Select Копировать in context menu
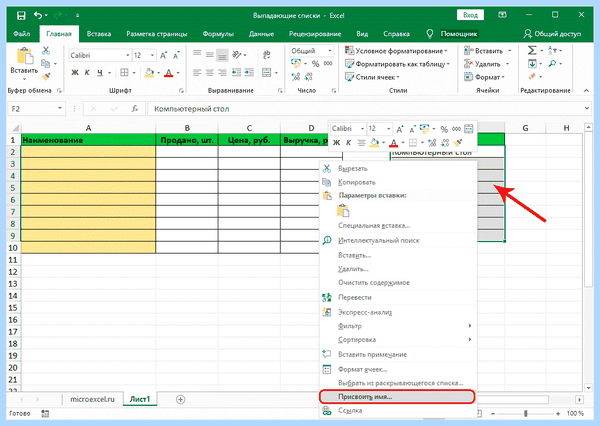Viewport: 600px width, 426px height. click(398, 182)
